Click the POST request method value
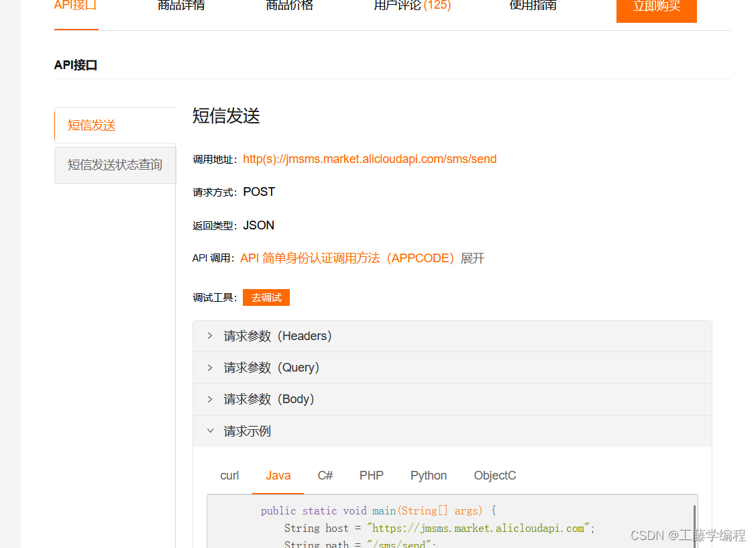The height and width of the screenshot is (548, 756). (x=259, y=192)
